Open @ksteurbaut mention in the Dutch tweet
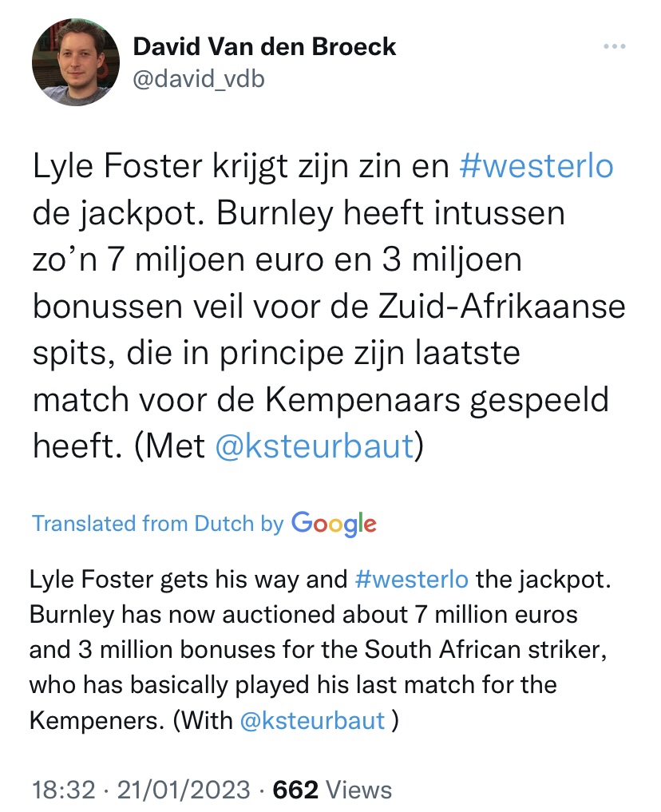 pyautogui.click(x=315, y=446)
